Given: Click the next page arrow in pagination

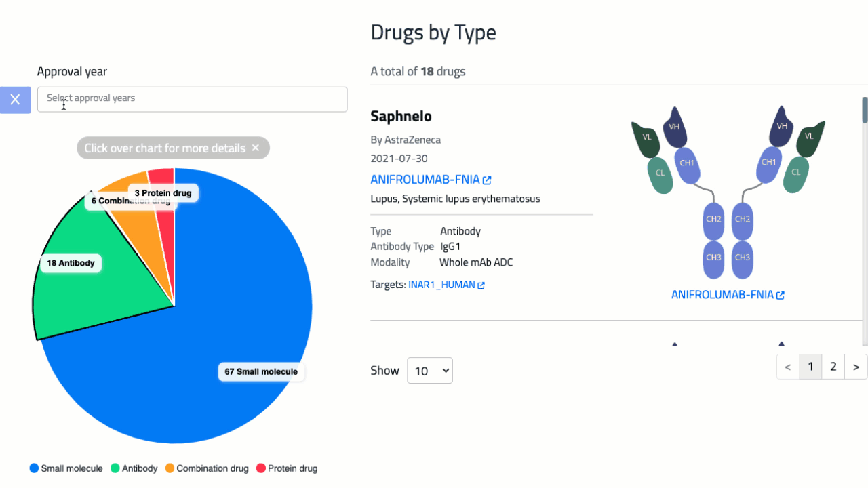Looking at the screenshot, I should [856, 366].
